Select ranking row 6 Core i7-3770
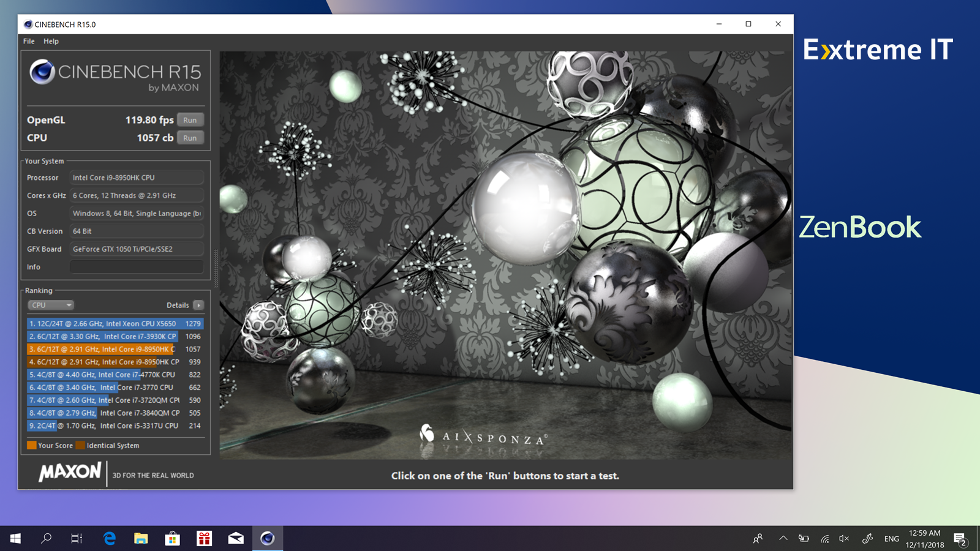 (x=115, y=388)
